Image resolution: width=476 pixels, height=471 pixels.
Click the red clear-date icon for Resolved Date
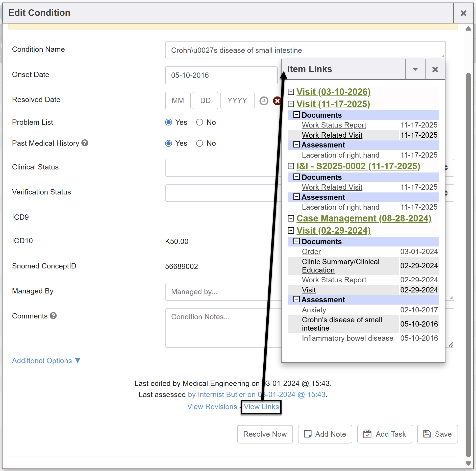(277, 101)
